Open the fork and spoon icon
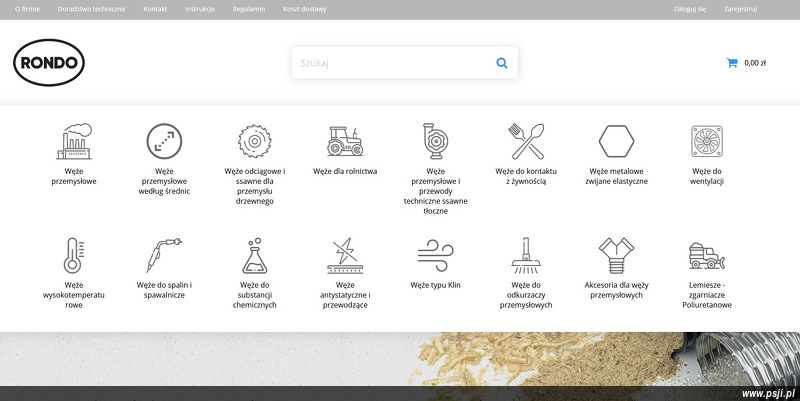This screenshot has width=800, height=401. (x=526, y=141)
